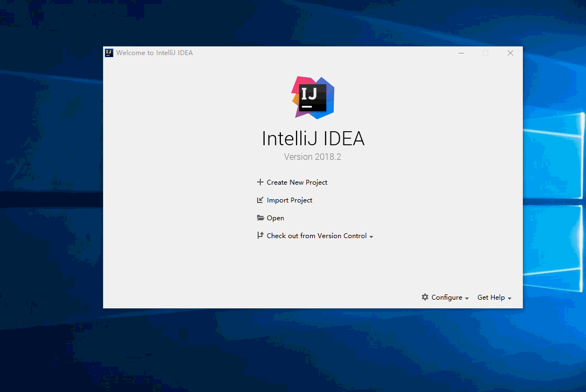Click Check out from Version Control text
The height and width of the screenshot is (392, 586).
316,236
